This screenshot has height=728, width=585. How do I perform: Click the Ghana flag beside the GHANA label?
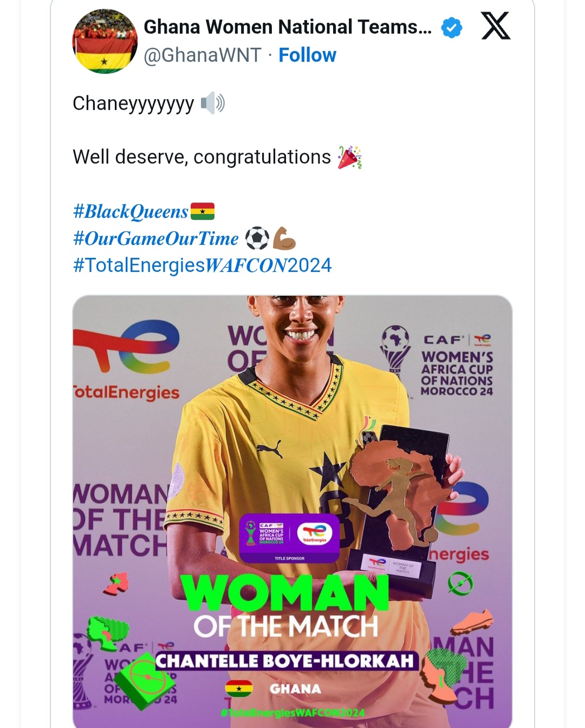point(239,688)
